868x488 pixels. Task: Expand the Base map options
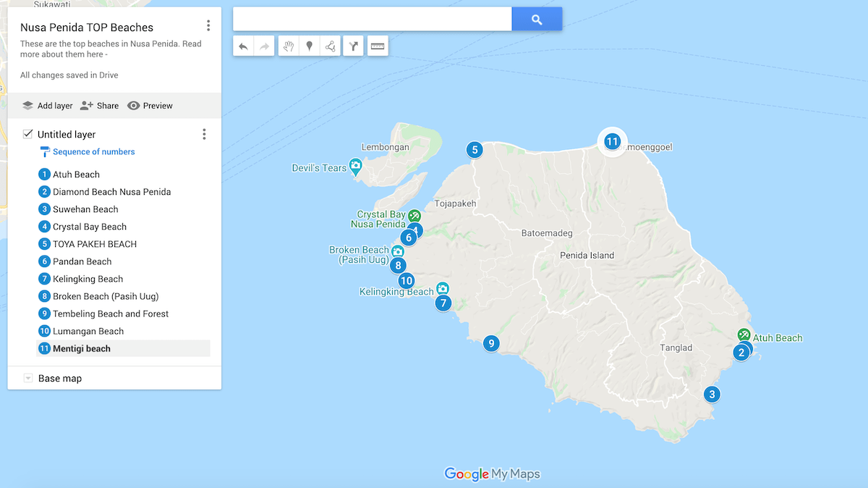(x=28, y=377)
